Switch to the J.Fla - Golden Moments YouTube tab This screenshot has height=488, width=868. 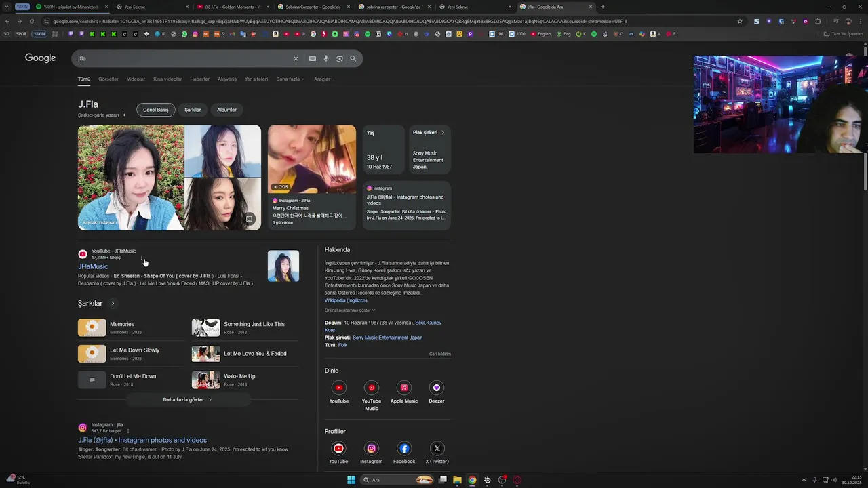232,7
